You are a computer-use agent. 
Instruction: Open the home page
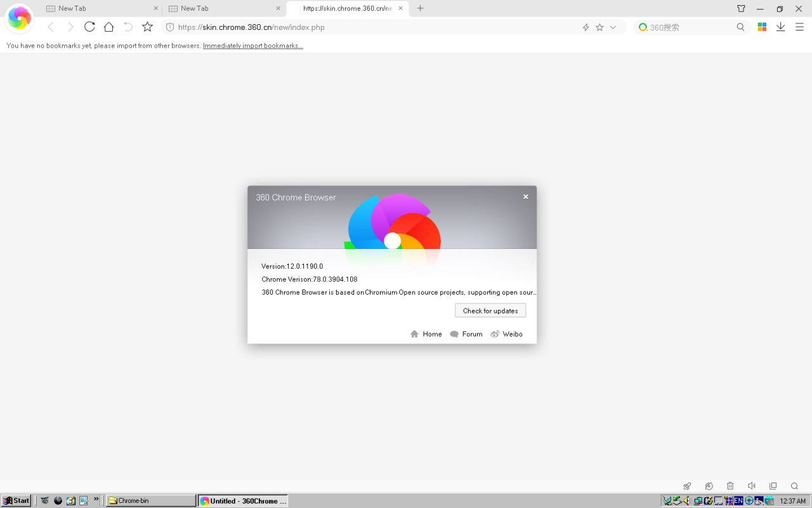pos(109,27)
